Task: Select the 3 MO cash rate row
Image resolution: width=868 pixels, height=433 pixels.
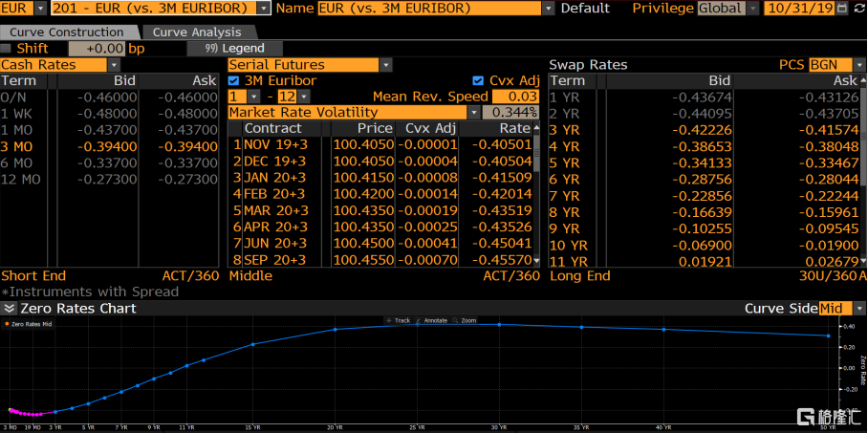Action: coord(110,147)
